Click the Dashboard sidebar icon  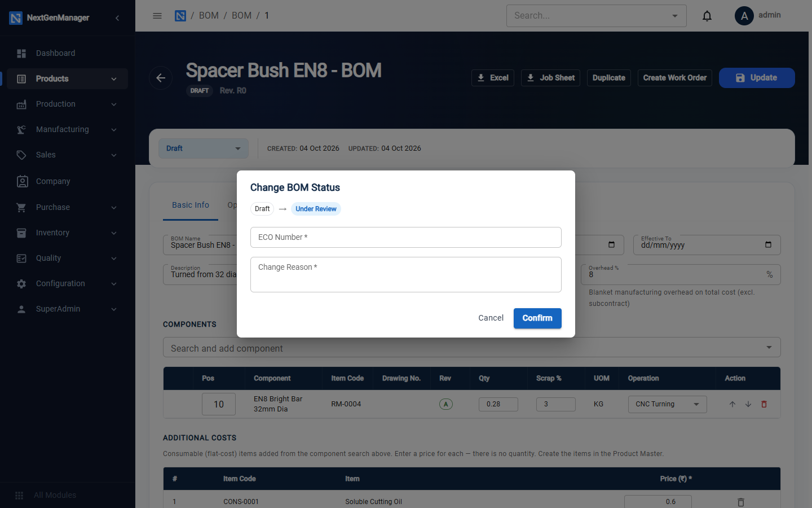21,53
